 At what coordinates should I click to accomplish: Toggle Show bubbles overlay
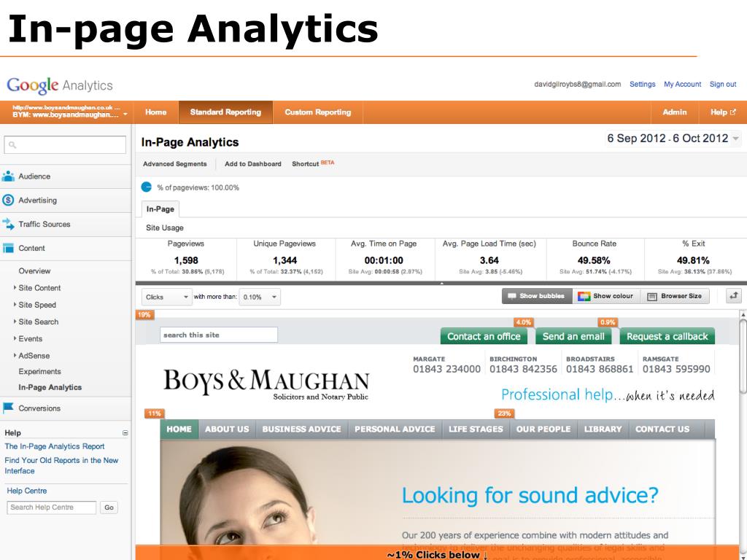click(x=537, y=296)
